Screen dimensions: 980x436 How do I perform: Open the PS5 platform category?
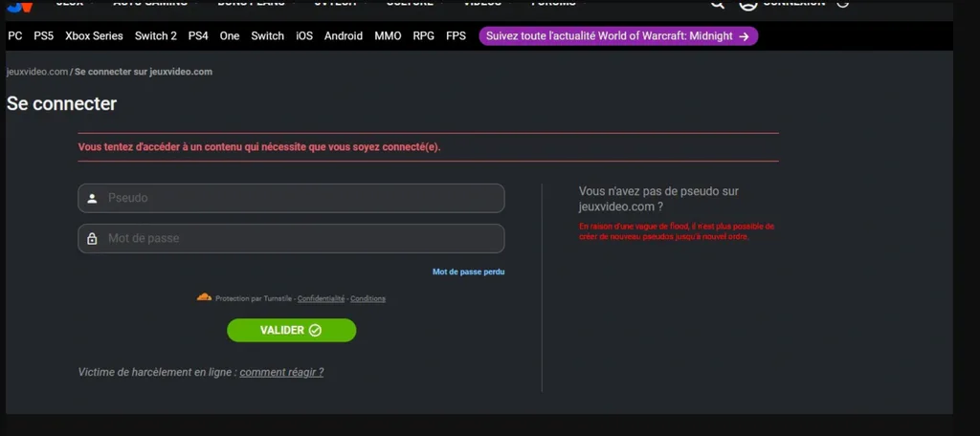click(x=44, y=36)
